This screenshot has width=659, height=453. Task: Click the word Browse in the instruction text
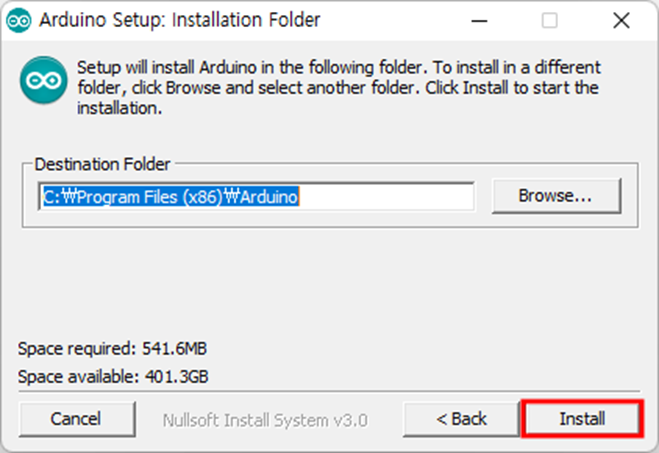(193, 88)
